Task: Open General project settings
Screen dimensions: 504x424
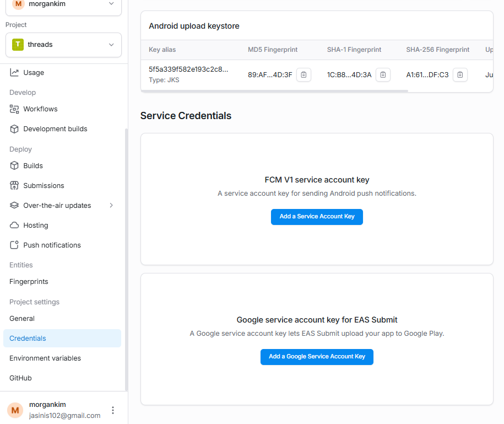Action: [x=62, y=319]
